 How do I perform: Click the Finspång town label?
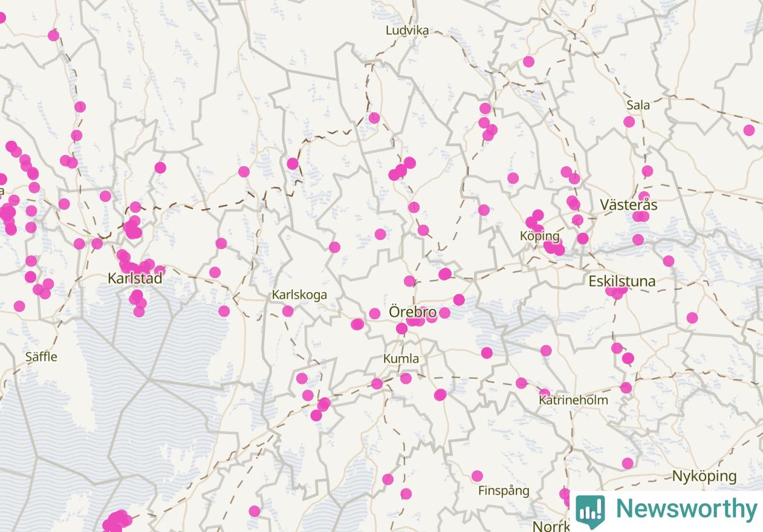[504, 491]
